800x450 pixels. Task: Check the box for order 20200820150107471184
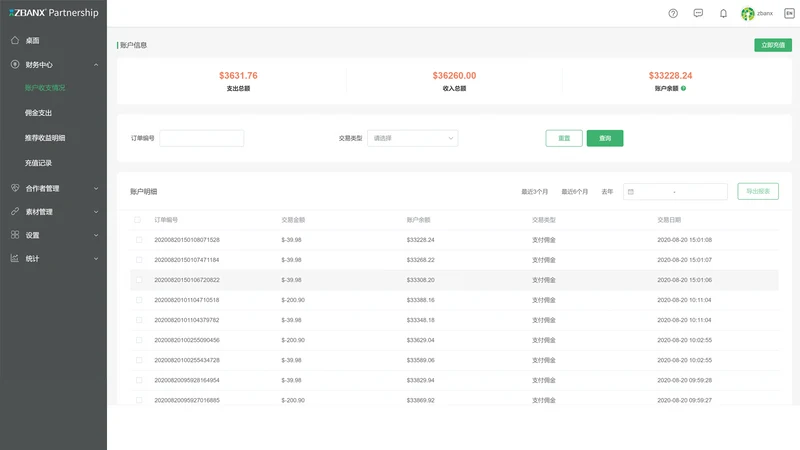[139, 260]
